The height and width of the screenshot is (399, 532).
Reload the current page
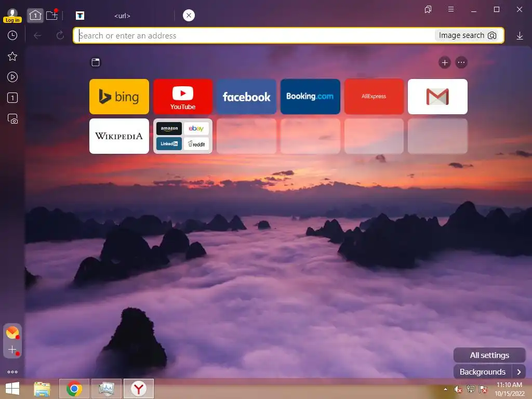(x=60, y=35)
